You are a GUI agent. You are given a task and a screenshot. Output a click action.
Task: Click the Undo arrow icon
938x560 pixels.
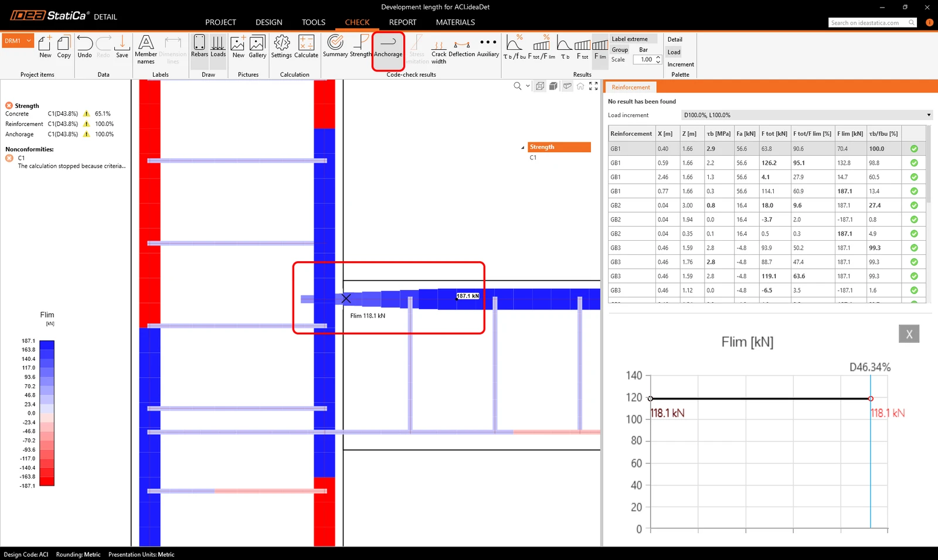(x=84, y=43)
